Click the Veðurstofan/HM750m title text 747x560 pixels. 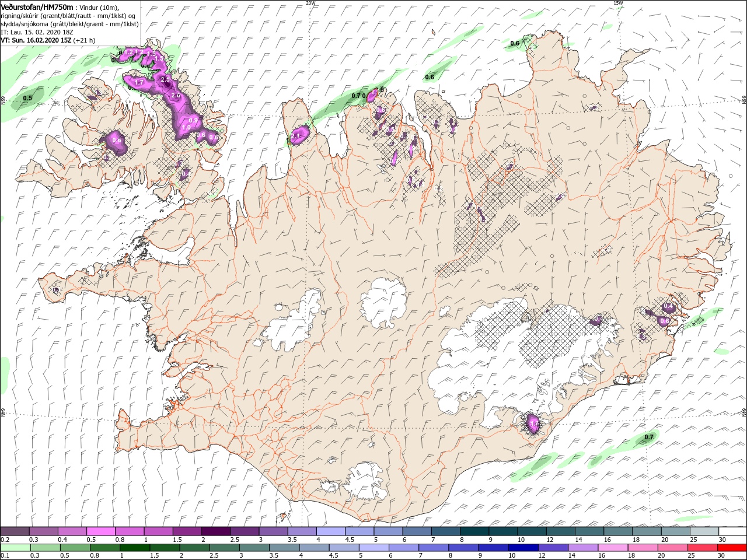(x=37, y=6)
